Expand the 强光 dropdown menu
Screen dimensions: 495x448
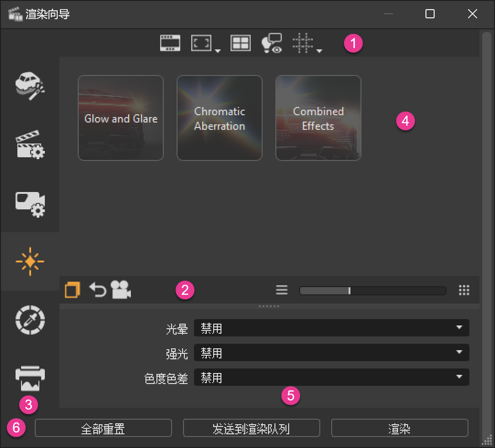[332, 352]
